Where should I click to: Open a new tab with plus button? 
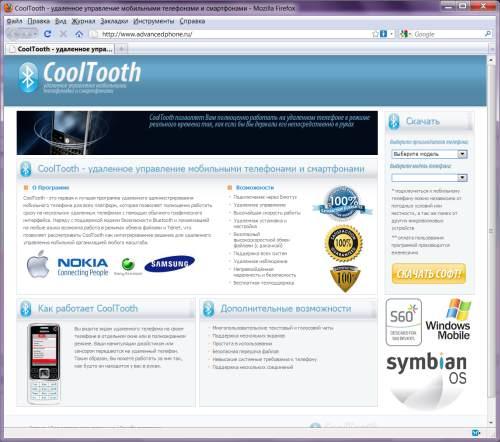point(122,49)
